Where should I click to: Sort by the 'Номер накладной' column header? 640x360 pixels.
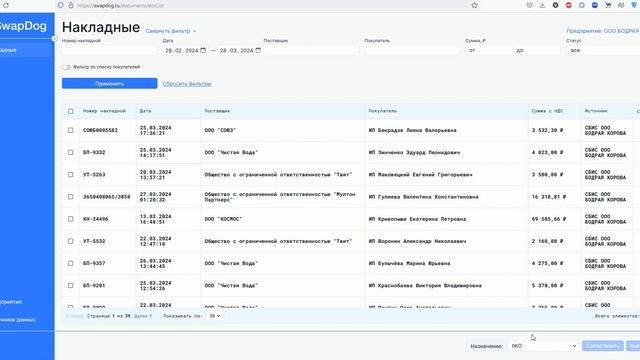pos(104,111)
